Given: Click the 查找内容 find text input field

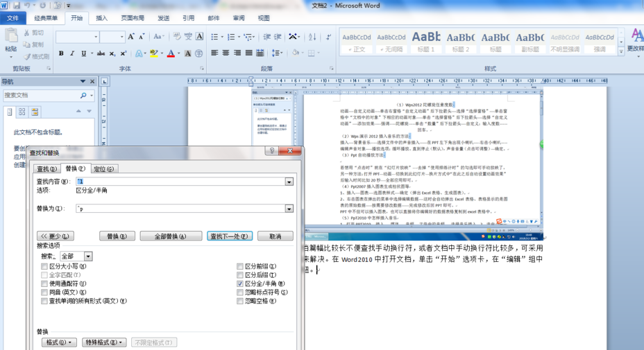Looking at the screenshot, I should coord(180,182).
